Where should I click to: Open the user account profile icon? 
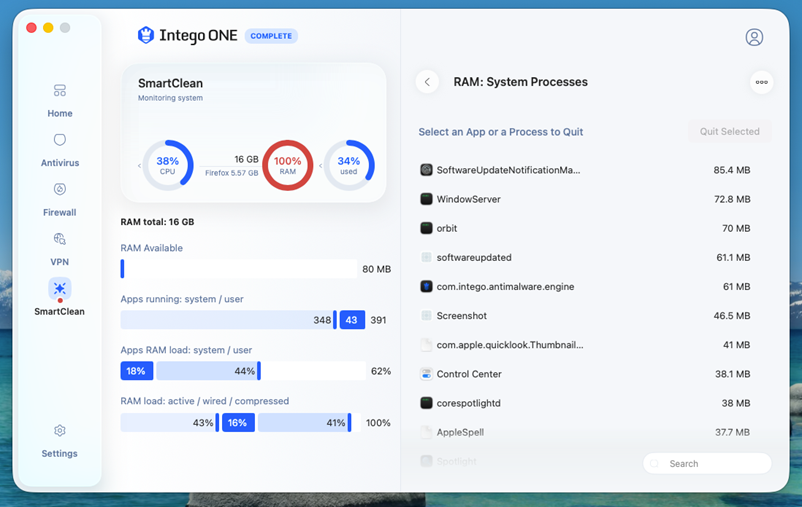(x=754, y=37)
